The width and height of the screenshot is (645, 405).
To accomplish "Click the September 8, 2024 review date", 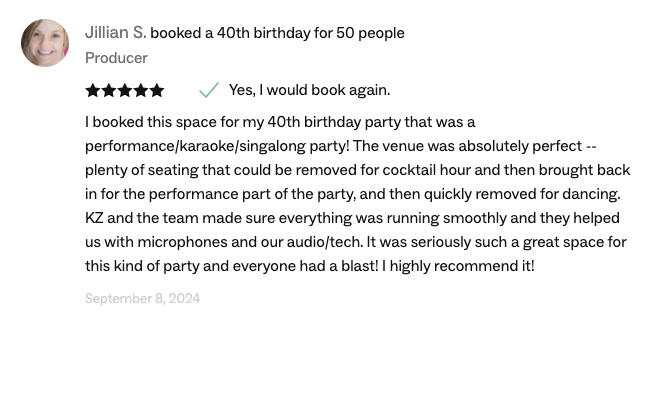I will pos(142,298).
